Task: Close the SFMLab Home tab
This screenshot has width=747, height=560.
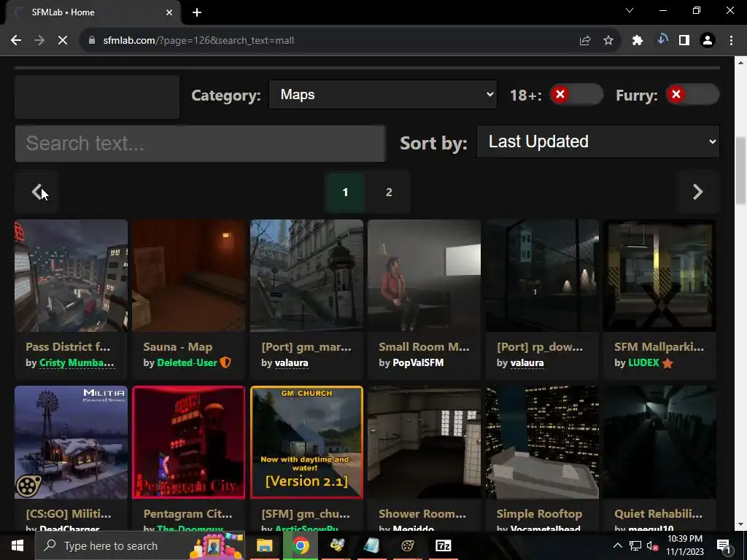Action: [x=169, y=12]
